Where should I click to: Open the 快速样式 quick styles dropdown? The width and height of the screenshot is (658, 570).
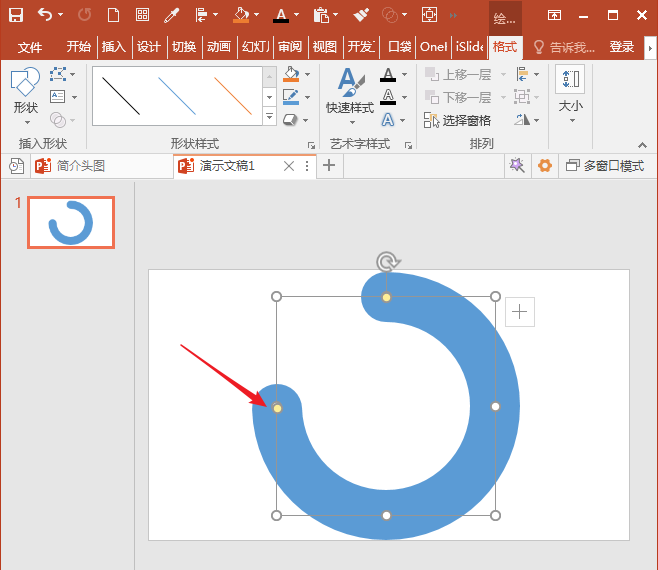coord(350,96)
